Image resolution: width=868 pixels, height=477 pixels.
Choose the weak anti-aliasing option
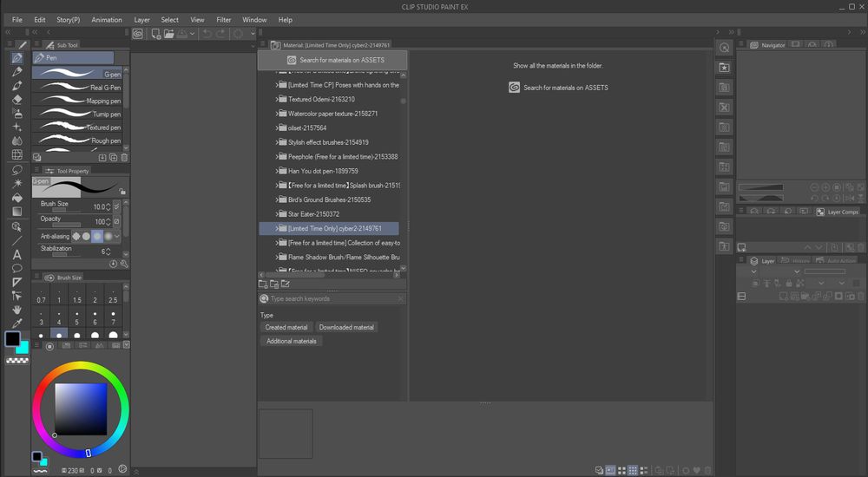(x=86, y=236)
